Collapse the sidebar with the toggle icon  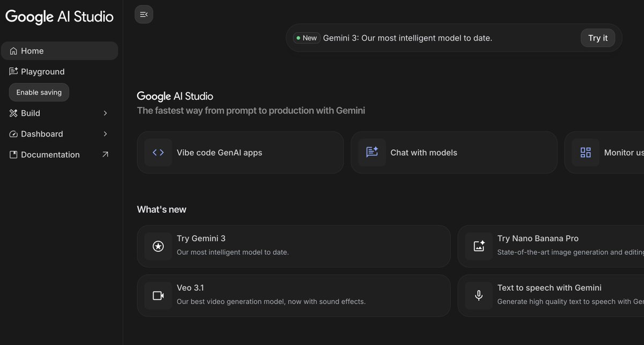pos(144,14)
